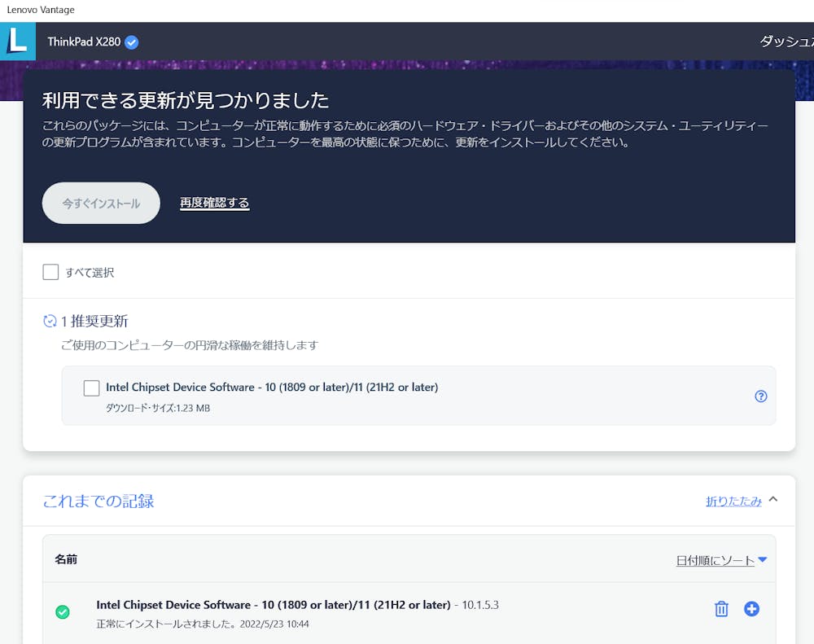Click the 1 推奨更新 section title
Image resolution: width=814 pixels, height=644 pixels.
point(94,321)
